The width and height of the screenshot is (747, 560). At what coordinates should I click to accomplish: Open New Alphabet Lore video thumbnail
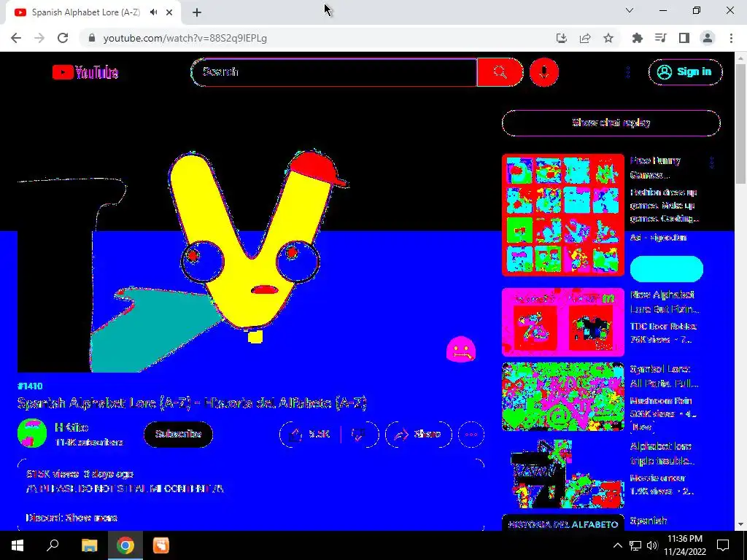click(x=562, y=322)
